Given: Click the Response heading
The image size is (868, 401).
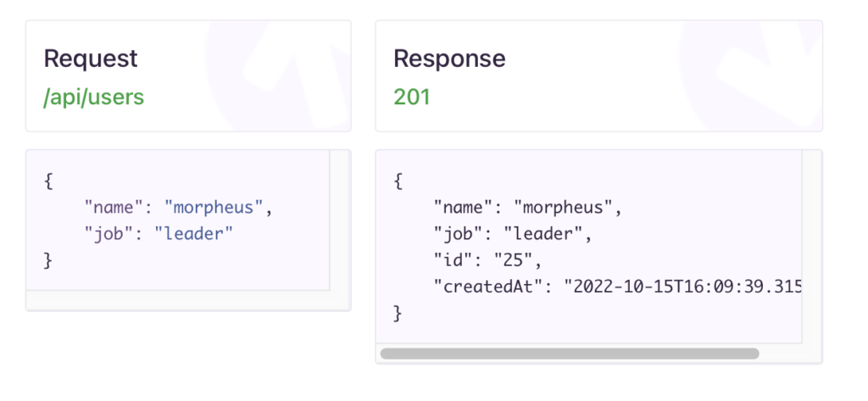Looking at the screenshot, I should 449,58.
